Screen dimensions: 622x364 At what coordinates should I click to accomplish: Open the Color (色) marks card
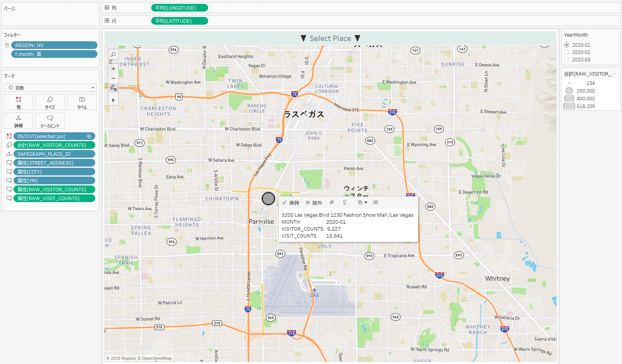coord(19,103)
